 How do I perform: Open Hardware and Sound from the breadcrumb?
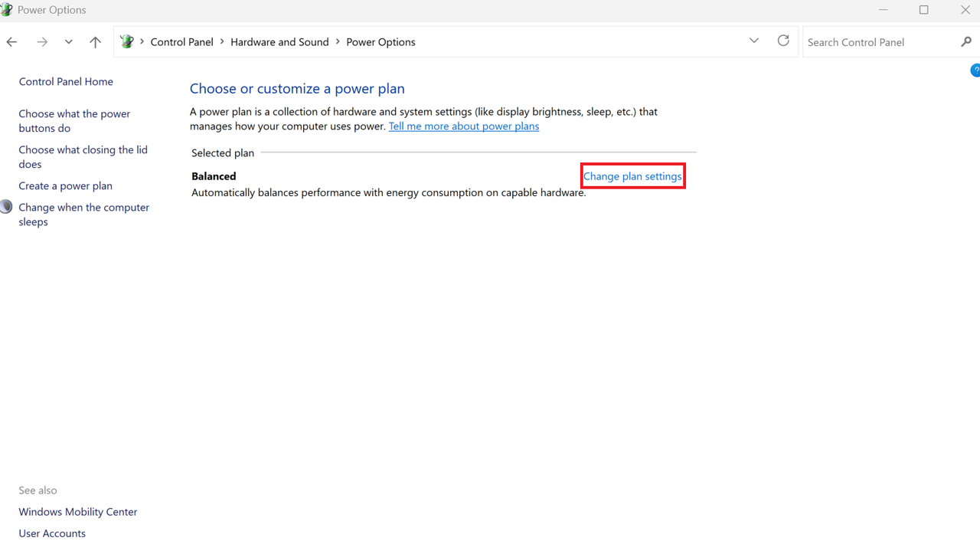[279, 42]
